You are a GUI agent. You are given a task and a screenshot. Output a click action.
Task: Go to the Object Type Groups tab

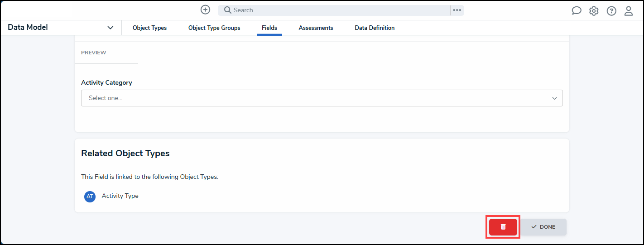[x=214, y=28]
